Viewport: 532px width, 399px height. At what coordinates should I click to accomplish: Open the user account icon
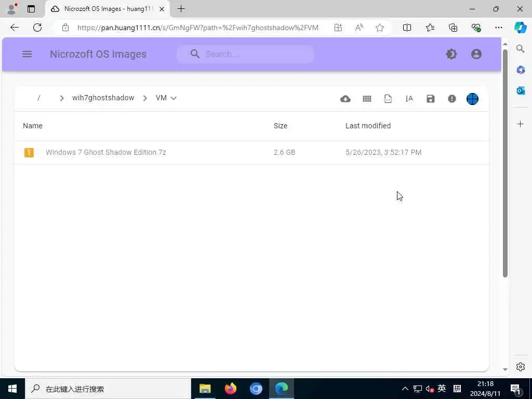476,54
